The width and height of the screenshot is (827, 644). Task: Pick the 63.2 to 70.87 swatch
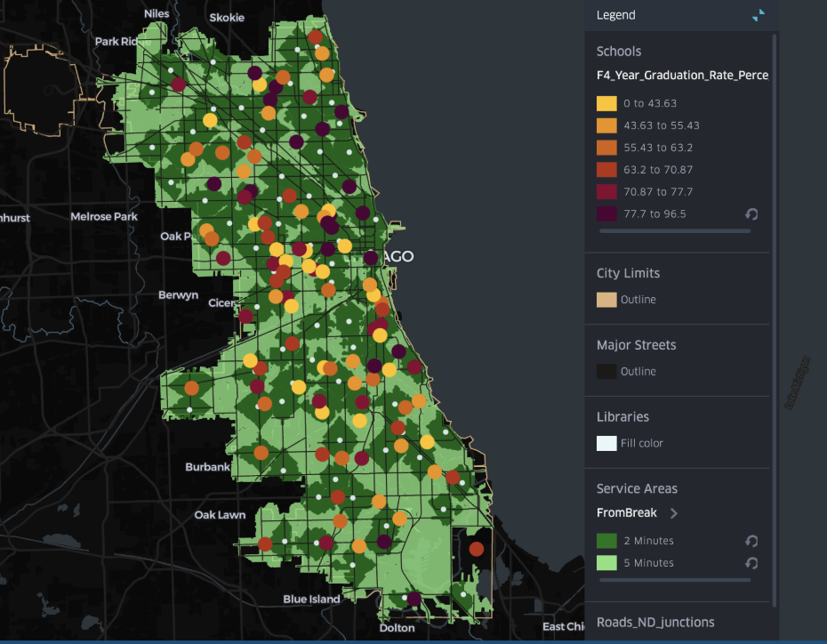606,170
